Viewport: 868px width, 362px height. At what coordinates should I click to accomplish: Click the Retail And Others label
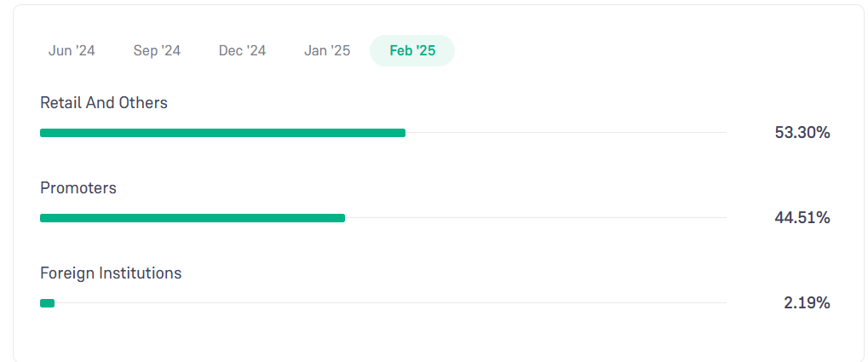click(x=104, y=103)
